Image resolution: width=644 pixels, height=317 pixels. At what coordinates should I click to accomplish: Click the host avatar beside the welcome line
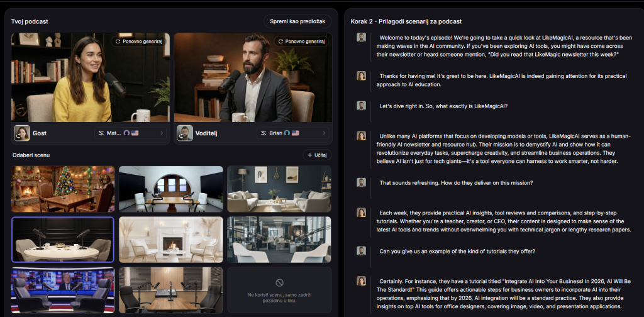361,37
